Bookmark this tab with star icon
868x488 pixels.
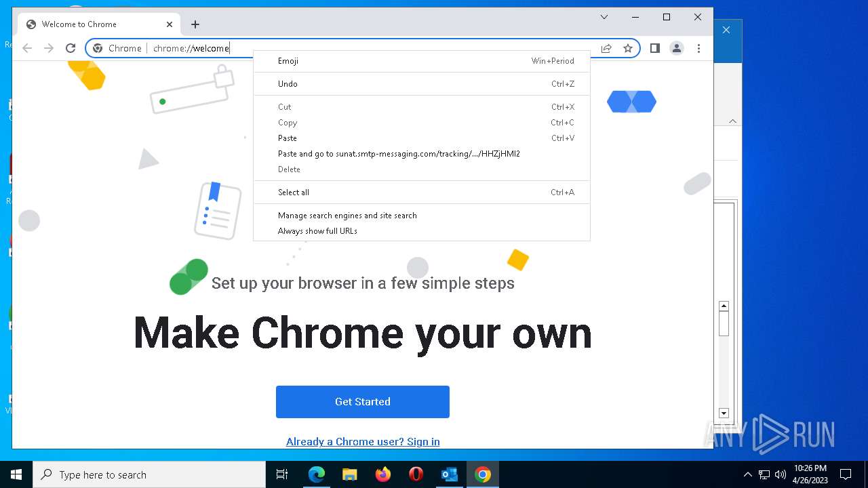pos(628,48)
